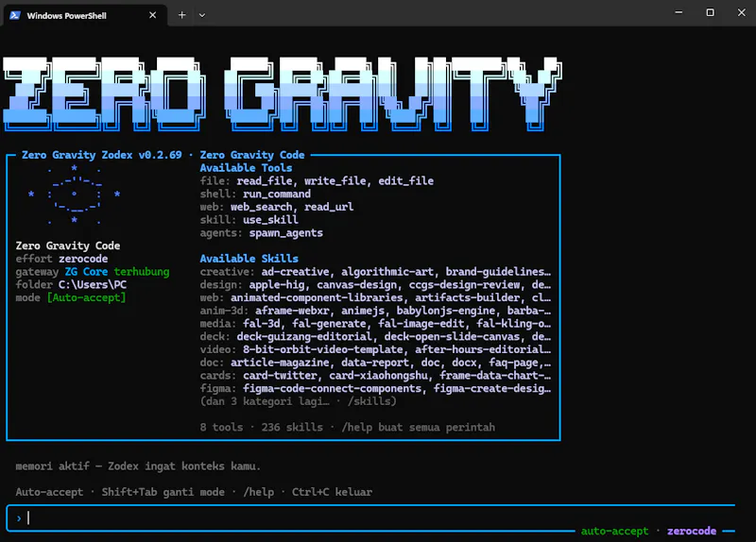Click the effort value "zerocode" in info panel
The image size is (756, 542).
click(83, 259)
